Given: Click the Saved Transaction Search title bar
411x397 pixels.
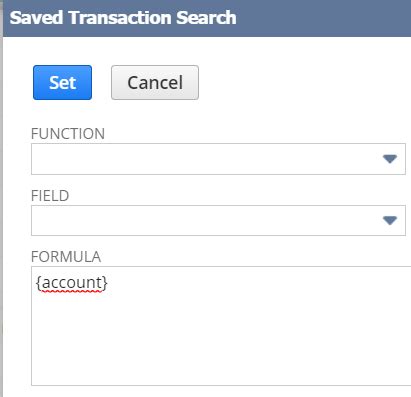Looking at the screenshot, I should point(207,18).
